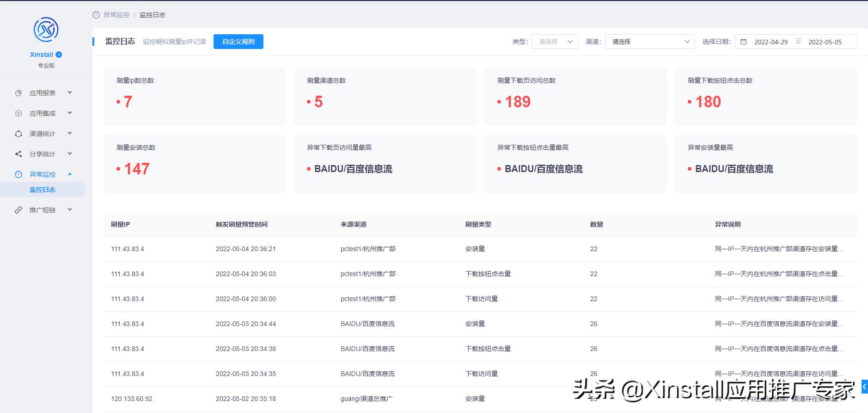
Task: Click 下载访问量 in 20:36:00 row
Action: 482,299
